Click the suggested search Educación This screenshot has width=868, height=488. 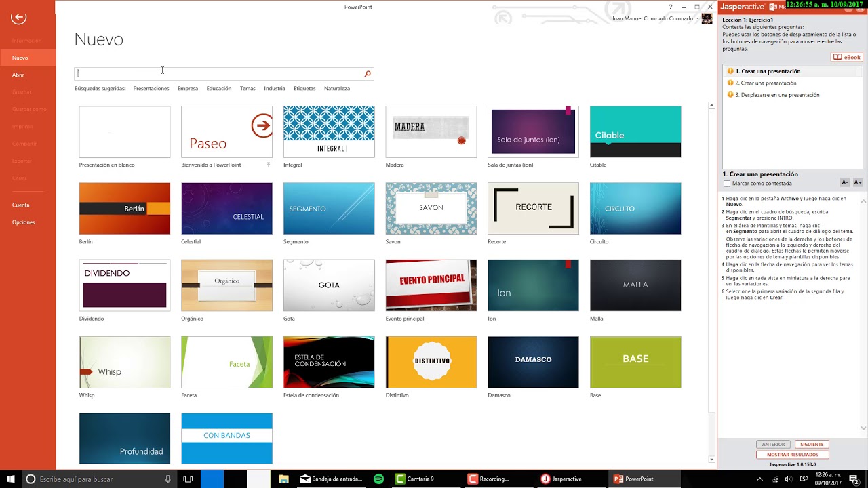219,88
